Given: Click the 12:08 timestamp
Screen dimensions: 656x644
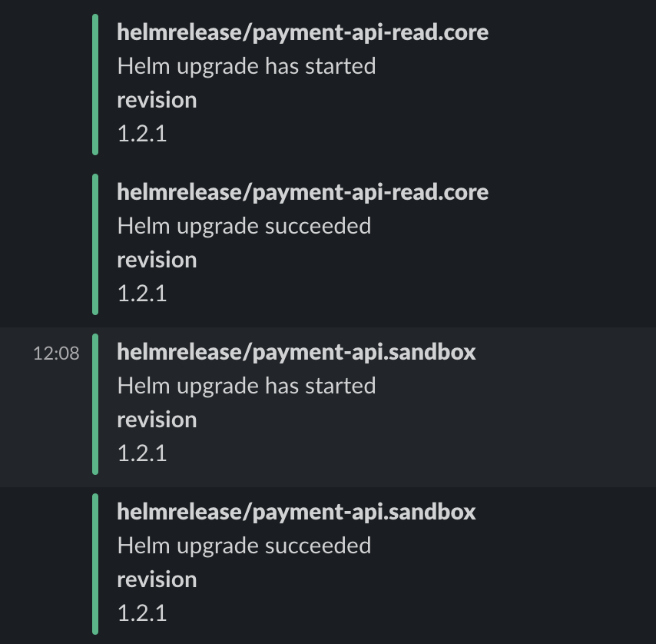Looking at the screenshot, I should pos(55,354).
